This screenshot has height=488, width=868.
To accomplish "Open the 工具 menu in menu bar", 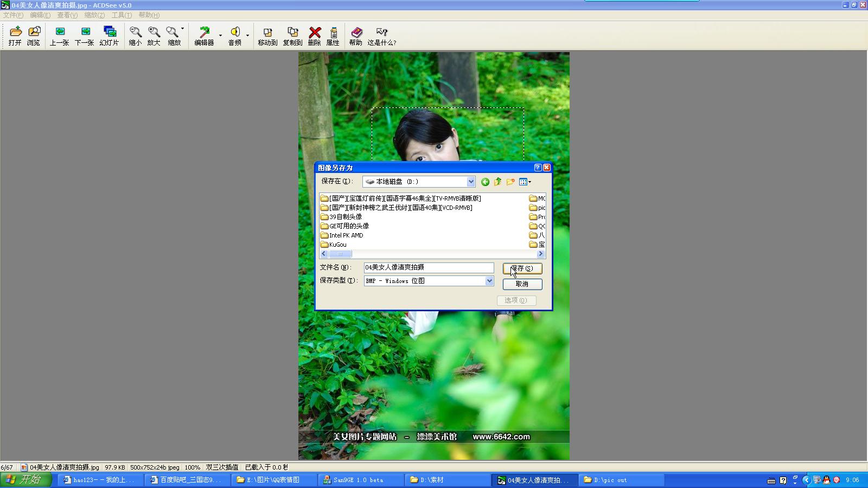I will coord(122,15).
